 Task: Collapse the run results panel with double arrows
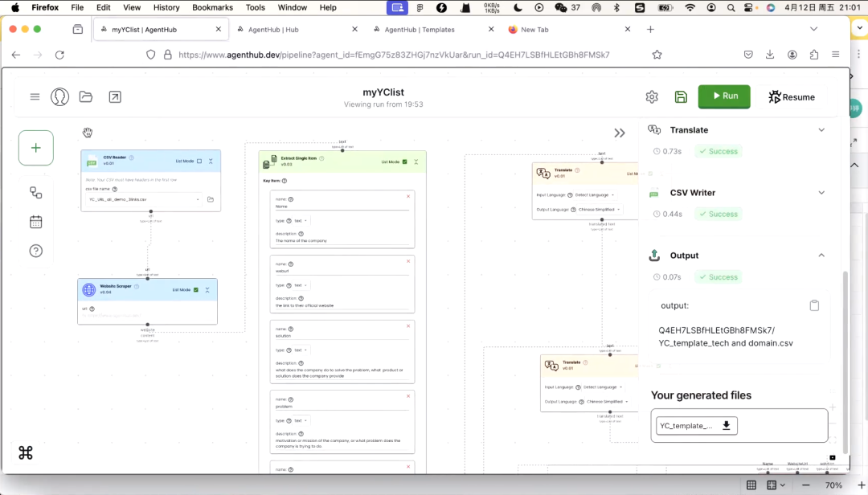(x=620, y=133)
